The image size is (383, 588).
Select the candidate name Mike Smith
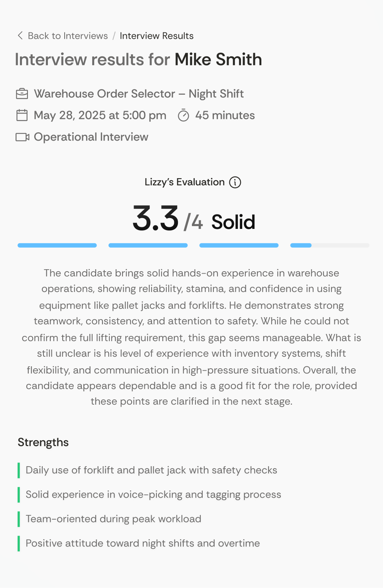(x=219, y=60)
